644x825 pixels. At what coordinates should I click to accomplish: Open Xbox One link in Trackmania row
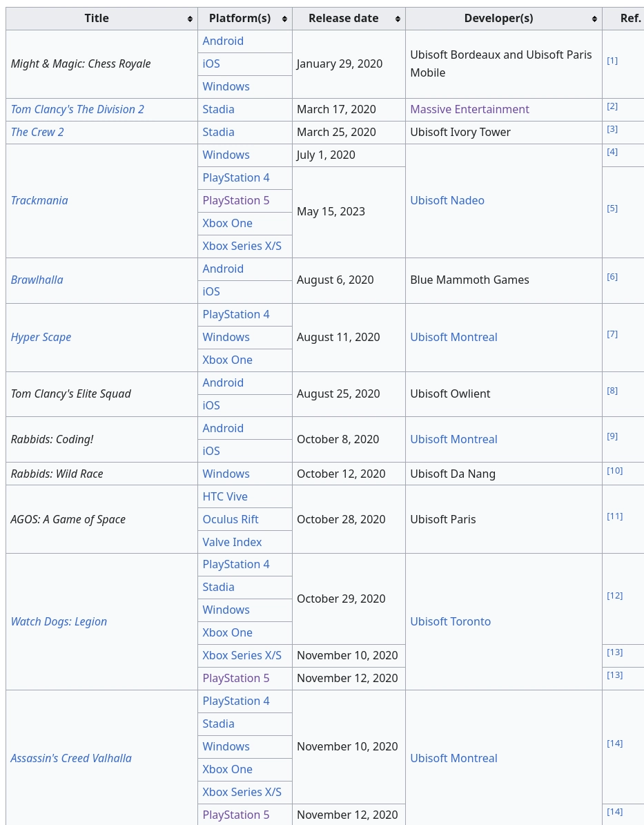(227, 223)
